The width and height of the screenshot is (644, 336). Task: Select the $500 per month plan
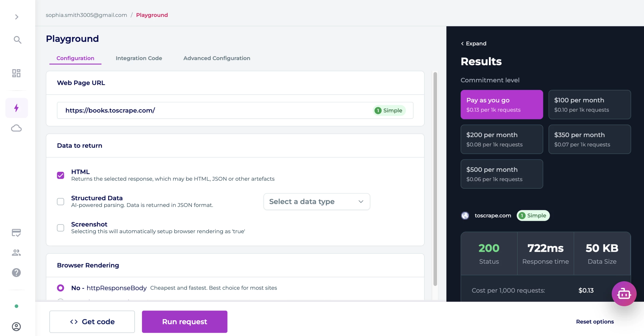[502, 174]
